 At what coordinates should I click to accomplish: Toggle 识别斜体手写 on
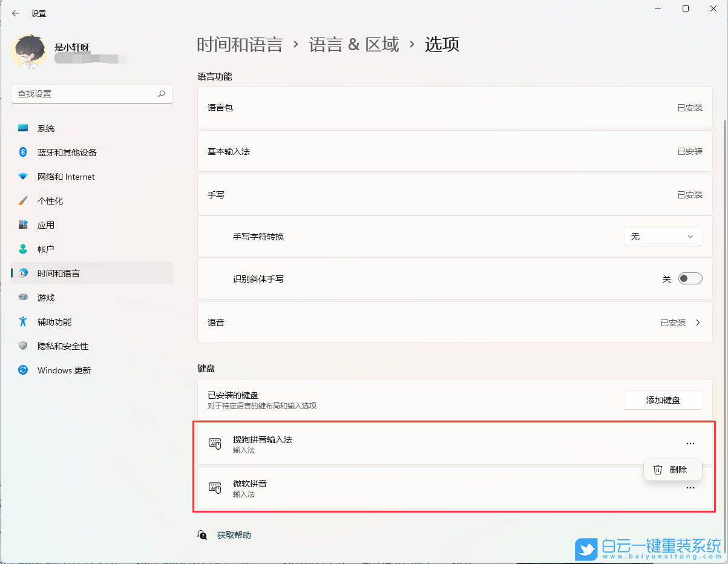pos(689,278)
